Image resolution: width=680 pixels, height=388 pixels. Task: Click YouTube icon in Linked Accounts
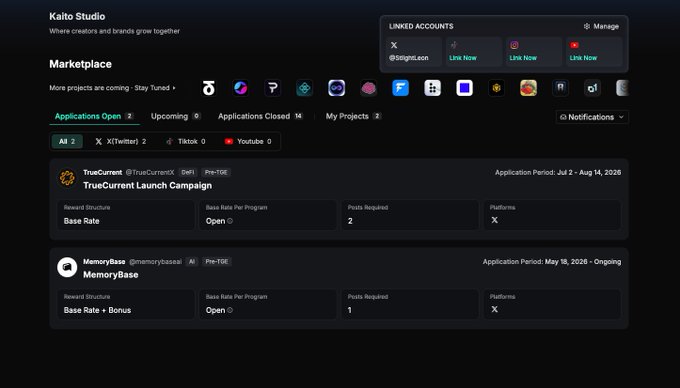pos(575,45)
